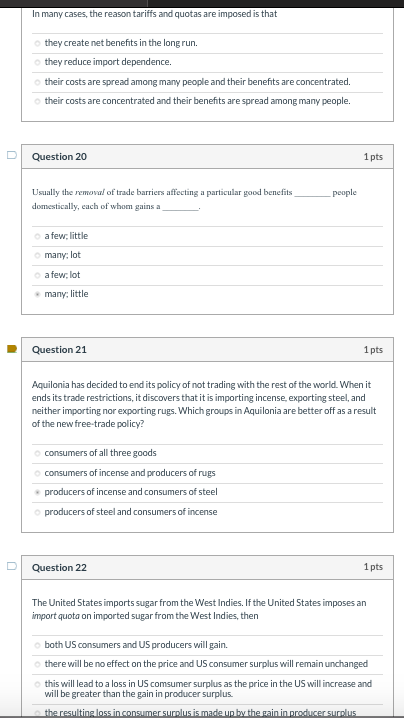Screen dimensions: 404x718
Task: Click the Question 21 header bar
Action: (207, 350)
